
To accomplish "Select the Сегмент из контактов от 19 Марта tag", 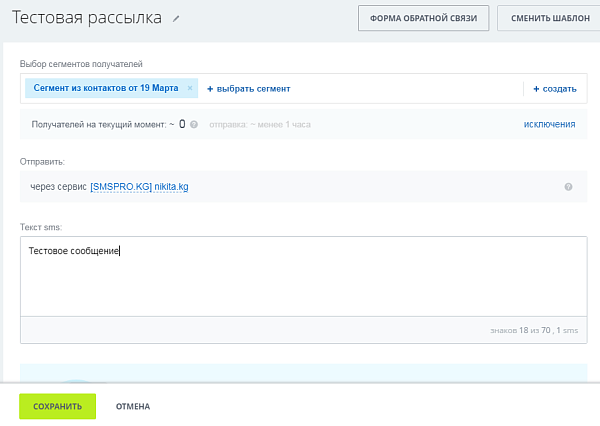I will (106, 88).
